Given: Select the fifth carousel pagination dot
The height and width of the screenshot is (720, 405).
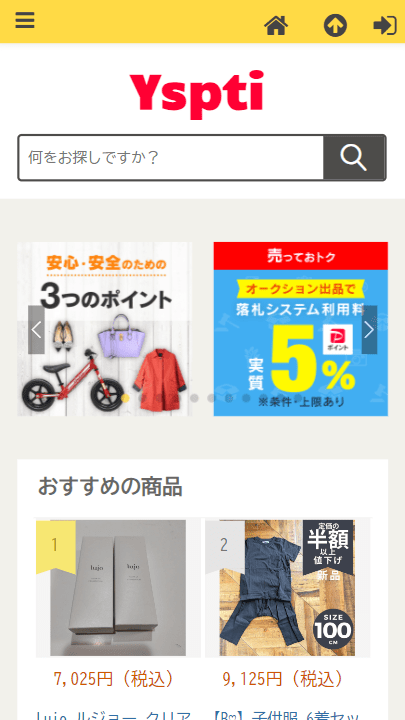Looking at the screenshot, I should [194, 398].
